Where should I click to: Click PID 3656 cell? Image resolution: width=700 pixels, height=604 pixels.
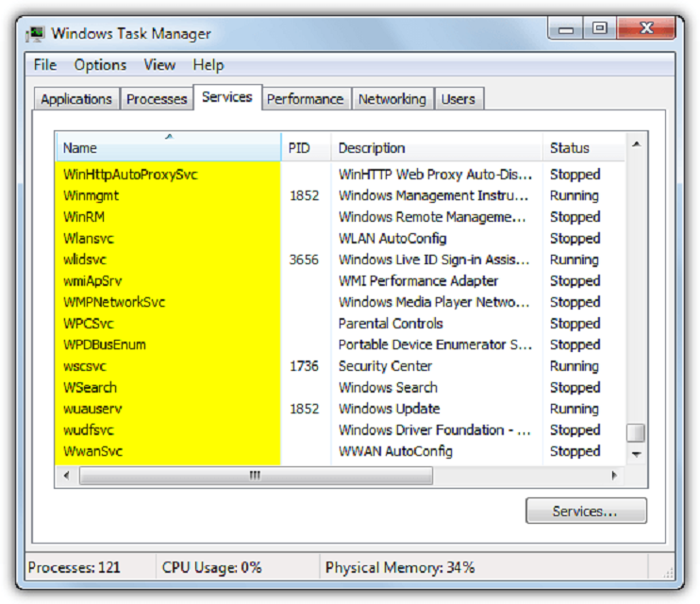[304, 260]
